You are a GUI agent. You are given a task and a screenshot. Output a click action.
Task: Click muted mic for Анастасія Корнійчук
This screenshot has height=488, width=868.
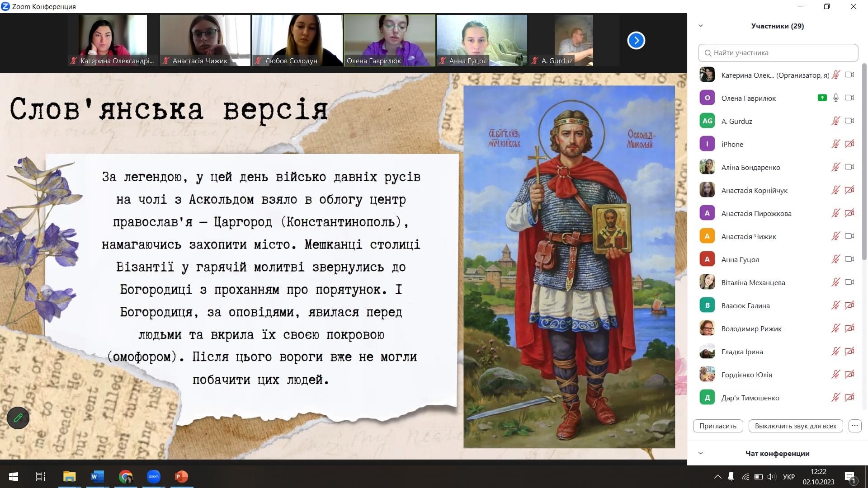coord(836,190)
